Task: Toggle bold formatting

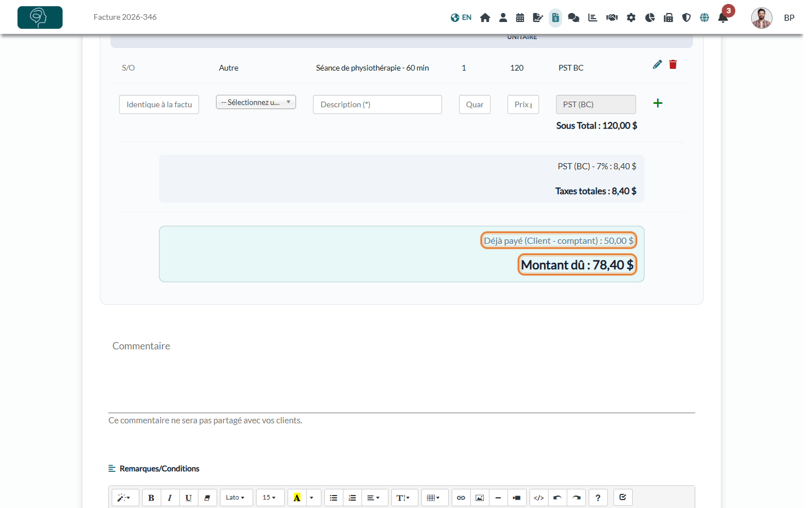Action: 151,497
